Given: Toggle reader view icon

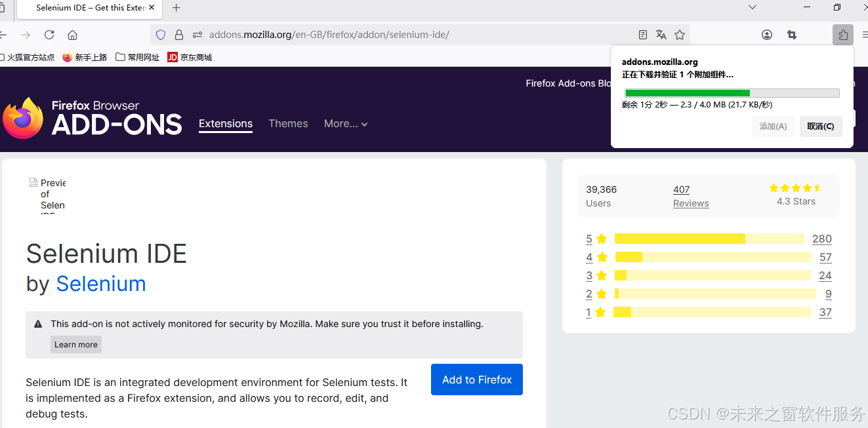Looking at the screenshot, I should point(643,35).
